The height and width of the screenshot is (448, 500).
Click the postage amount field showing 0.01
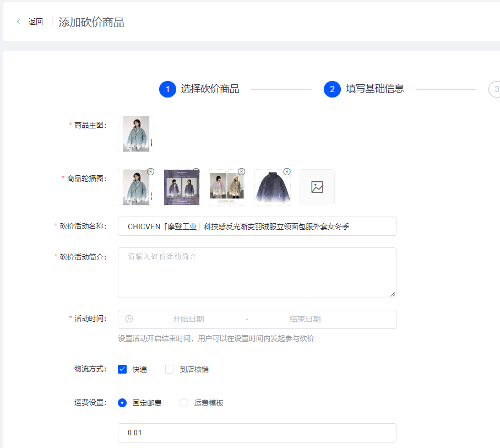click(257, 433)
